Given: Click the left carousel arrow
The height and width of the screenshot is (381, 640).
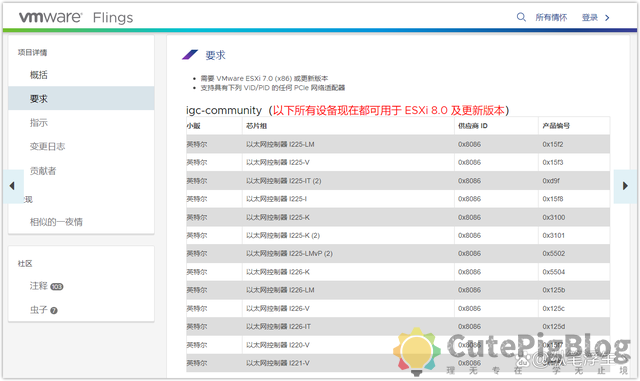Looking at the screenshot, I should (x=13, y=186).
